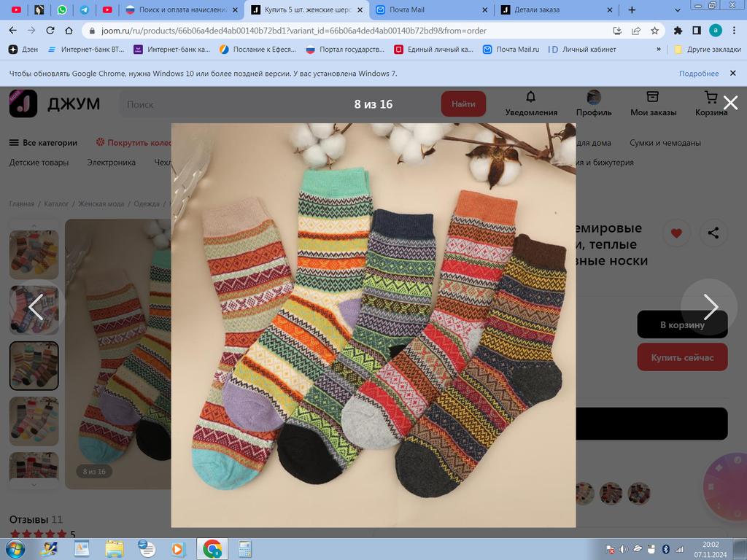Open Windows Start menu
Image resolution: width=747 pixels, height=560 pixels.
point(14,550)
